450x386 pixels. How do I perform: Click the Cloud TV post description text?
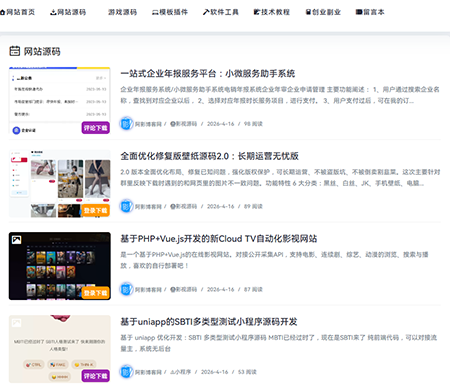pos(274,260)
